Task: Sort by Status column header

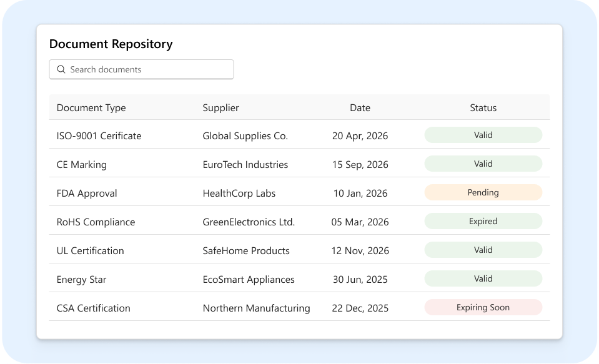Action: (x=483, y=108)
